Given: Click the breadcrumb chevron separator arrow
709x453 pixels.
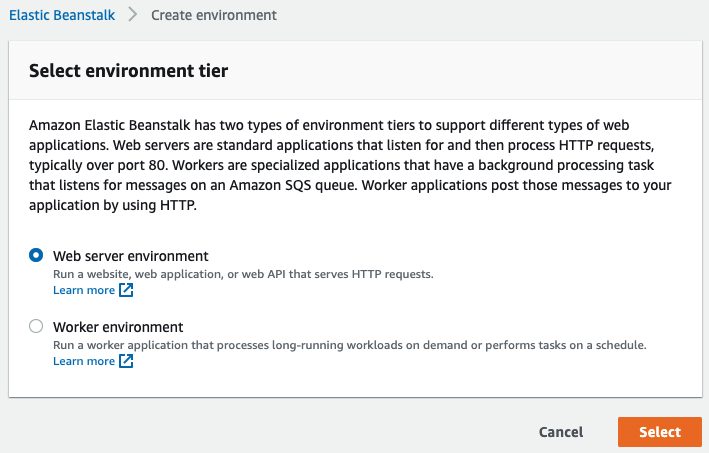Looking at the screenshot, I should (x=132, y=14).
